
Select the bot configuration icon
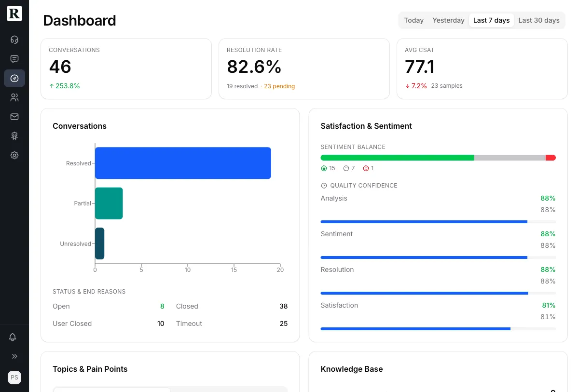coord(14,135)
